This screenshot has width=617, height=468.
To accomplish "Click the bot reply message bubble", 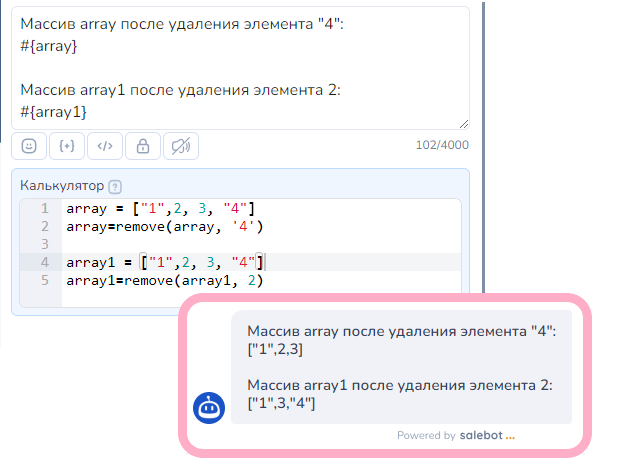I will [401, 367].
